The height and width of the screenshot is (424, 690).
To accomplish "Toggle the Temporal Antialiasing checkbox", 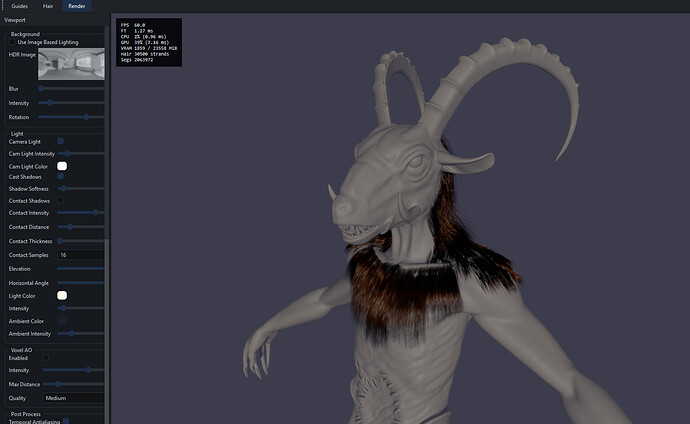I will (x=66, y=421).
